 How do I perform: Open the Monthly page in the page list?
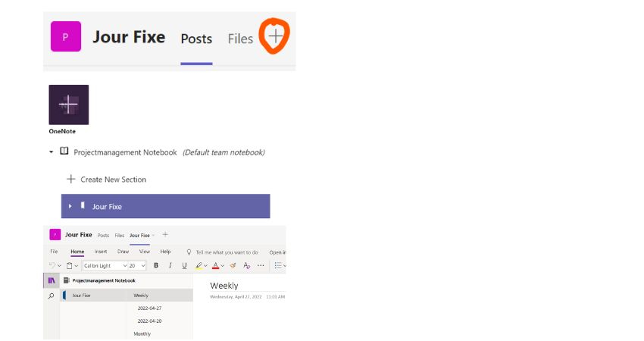pos(142,333)
